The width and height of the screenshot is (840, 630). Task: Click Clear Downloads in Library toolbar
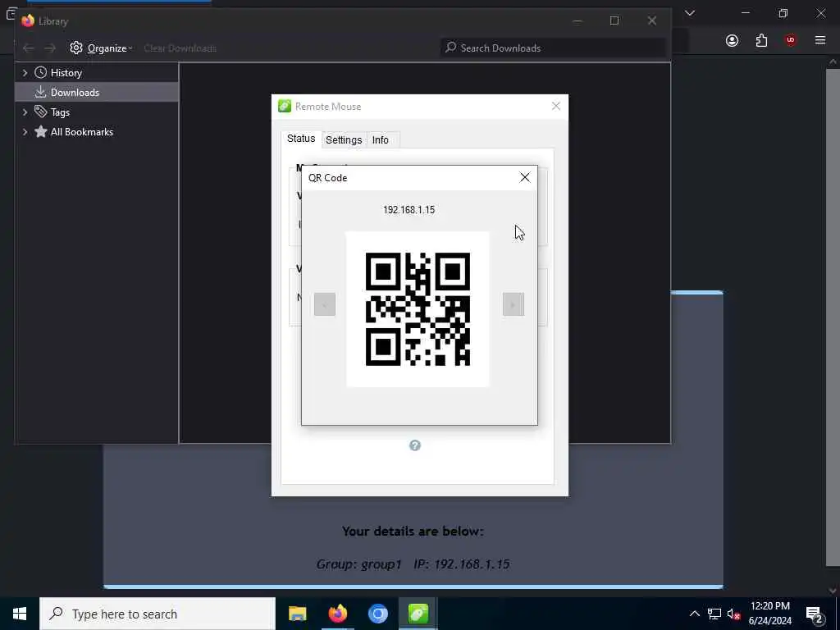tap(180, 48)
